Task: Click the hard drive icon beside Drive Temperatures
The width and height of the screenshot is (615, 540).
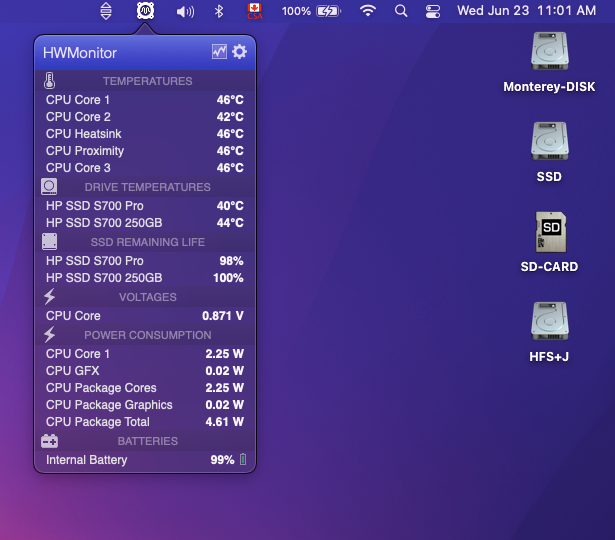Action: [x=49, y=187]
